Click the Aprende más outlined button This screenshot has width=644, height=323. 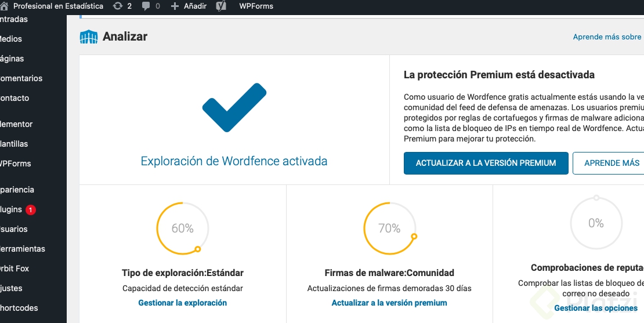609,164
